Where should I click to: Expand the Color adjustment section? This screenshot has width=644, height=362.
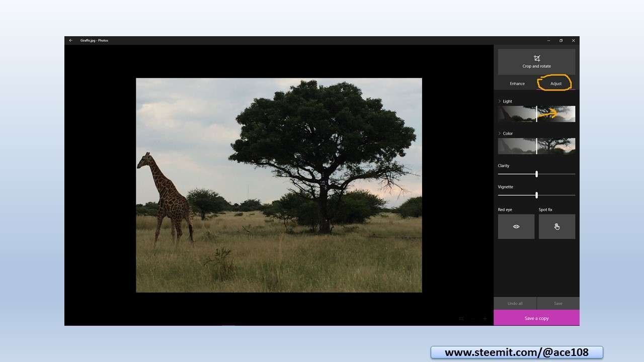point(506,133)
